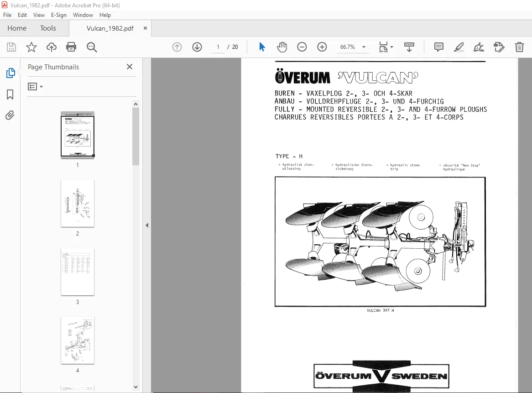532x393 pixels.
Task: Open Page Thumbnails sidebar icon
Action: click(10, 73)
